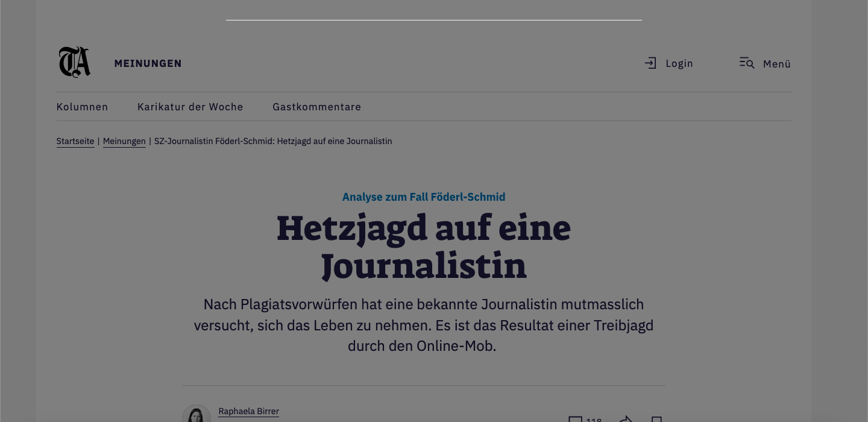Share the article using the share arrow icon
Viewport: 868px width, 422px height.
pos(625,420)
